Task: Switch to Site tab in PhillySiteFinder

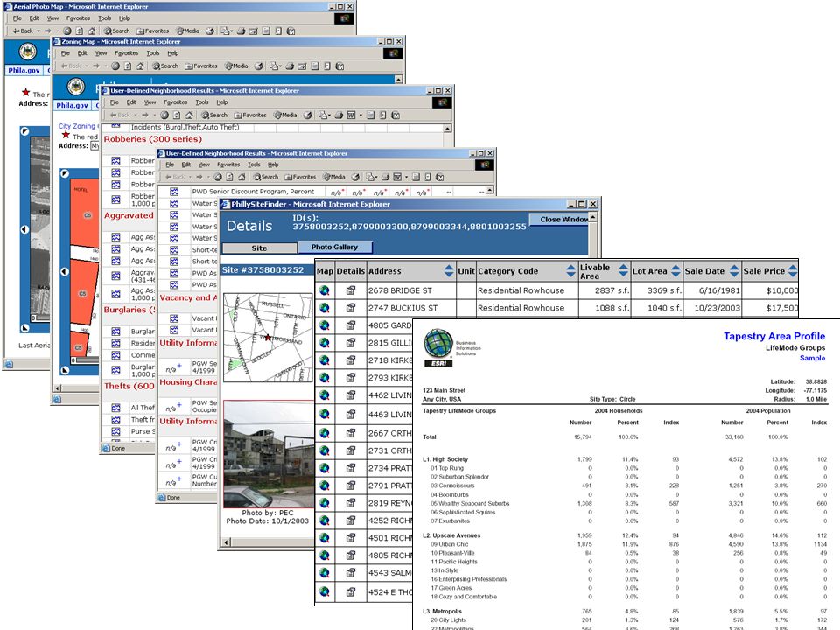Action: pos(259,248)
